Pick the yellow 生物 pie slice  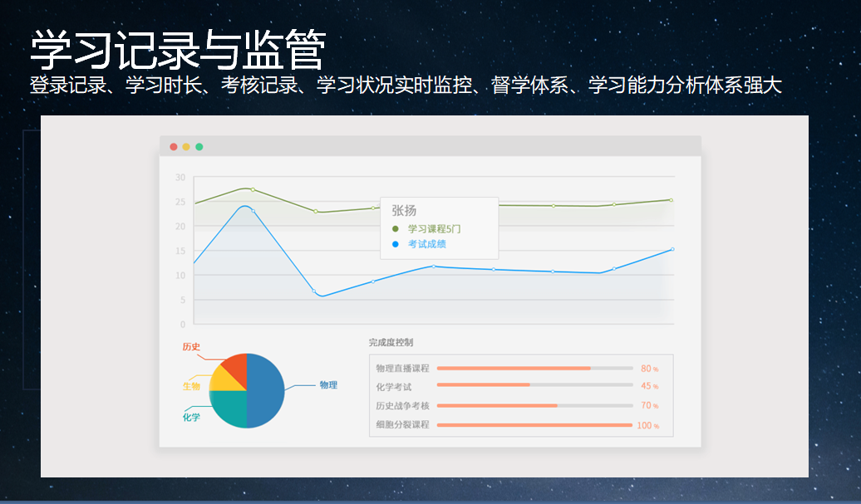pos(223,380)
